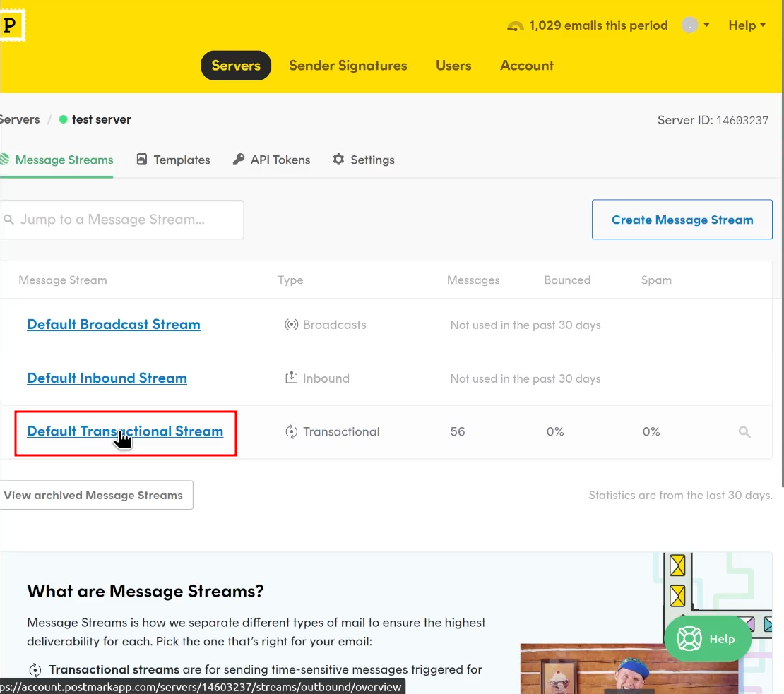Click the Spam column header
Viewport: 784px width, 694px height.
(x=656, y=280)
